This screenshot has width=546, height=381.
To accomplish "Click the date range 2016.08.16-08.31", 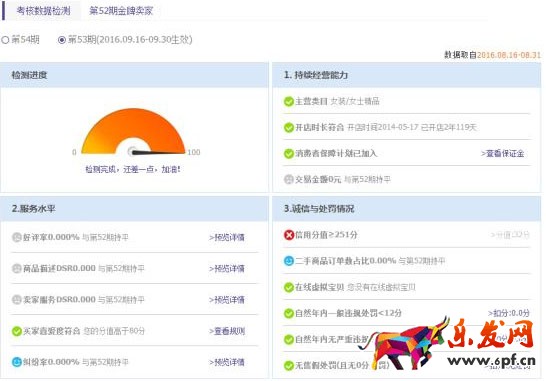I will click(509, 55).
